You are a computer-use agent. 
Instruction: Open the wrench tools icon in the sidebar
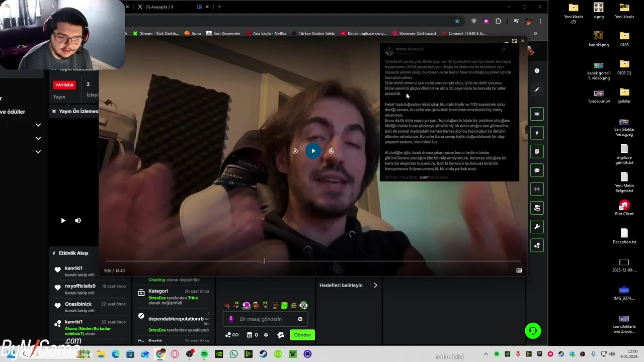point(537,227)
